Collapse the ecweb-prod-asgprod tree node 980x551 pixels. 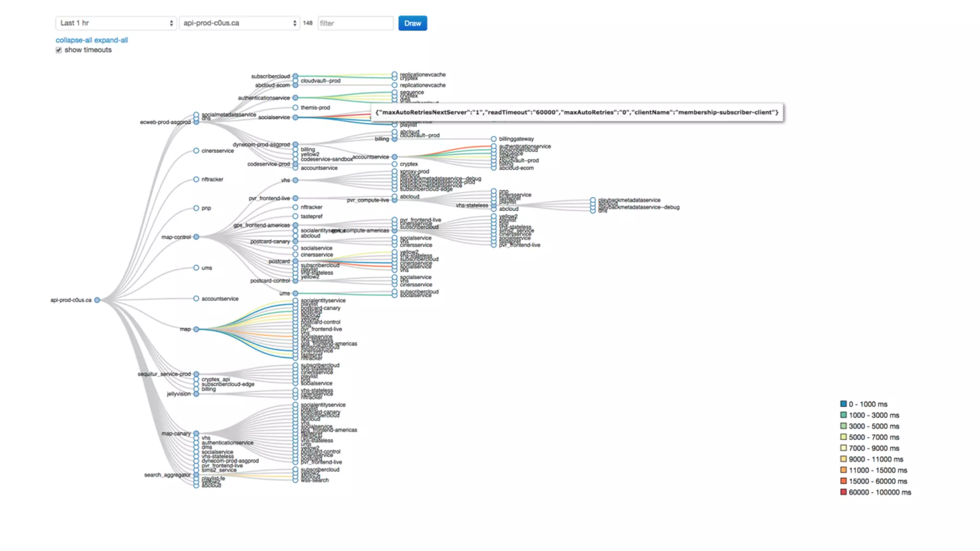196,122
